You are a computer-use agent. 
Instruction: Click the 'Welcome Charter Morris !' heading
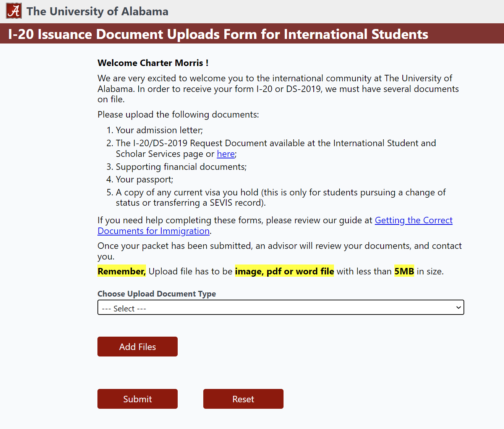153,63
